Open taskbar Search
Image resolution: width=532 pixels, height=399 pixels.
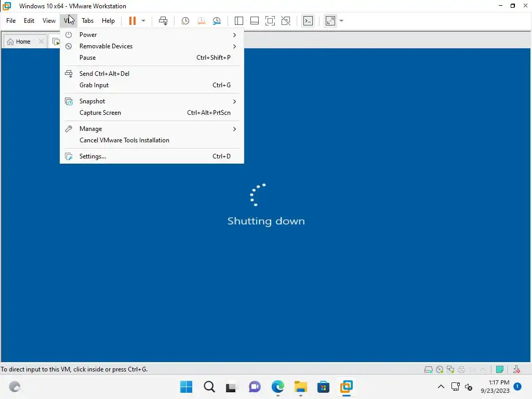coord(209,387)
